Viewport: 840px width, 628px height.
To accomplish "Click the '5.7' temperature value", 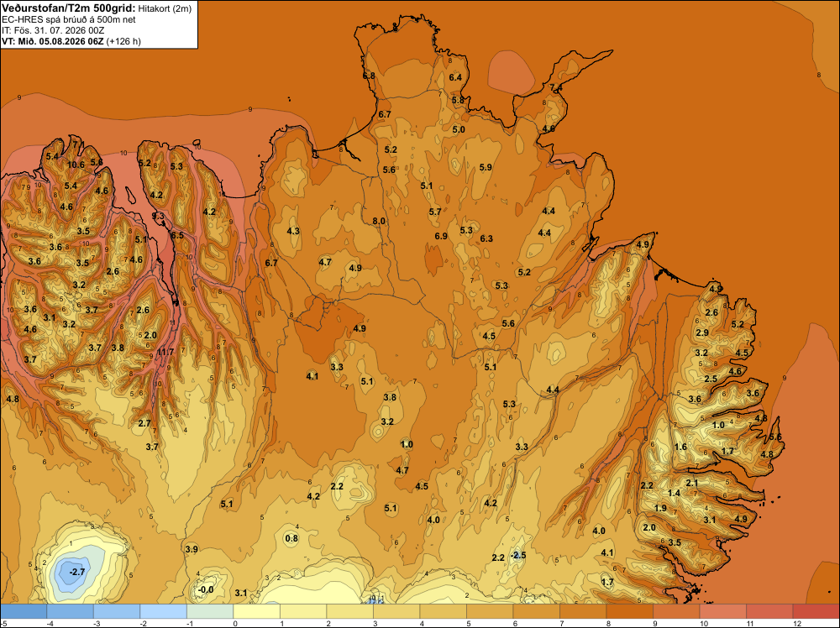I will tap(435, 212).
